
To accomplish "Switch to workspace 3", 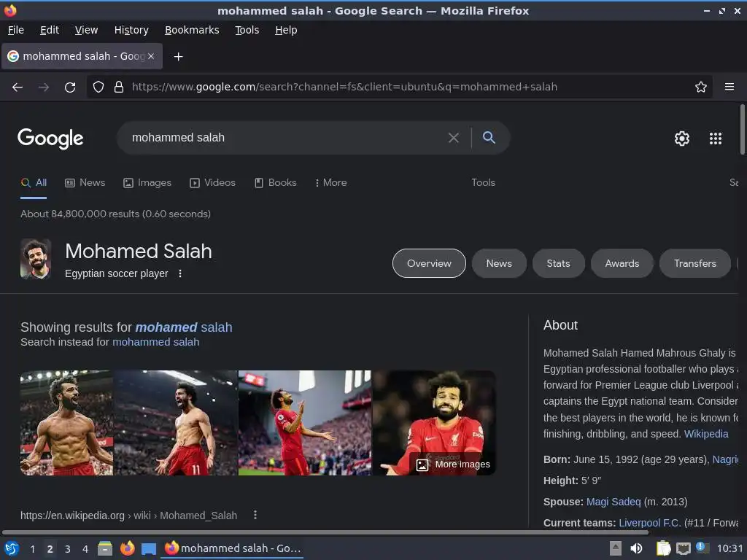I will [68, 549].
